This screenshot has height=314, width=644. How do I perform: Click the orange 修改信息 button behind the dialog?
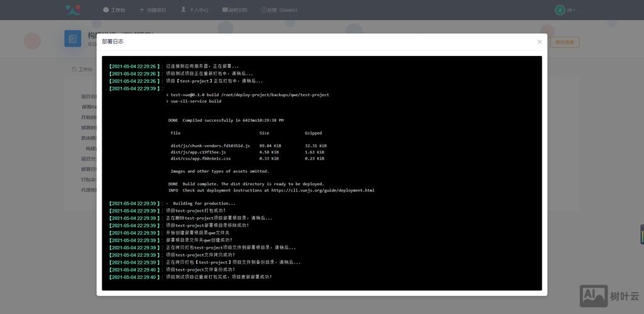click(565, 42)
